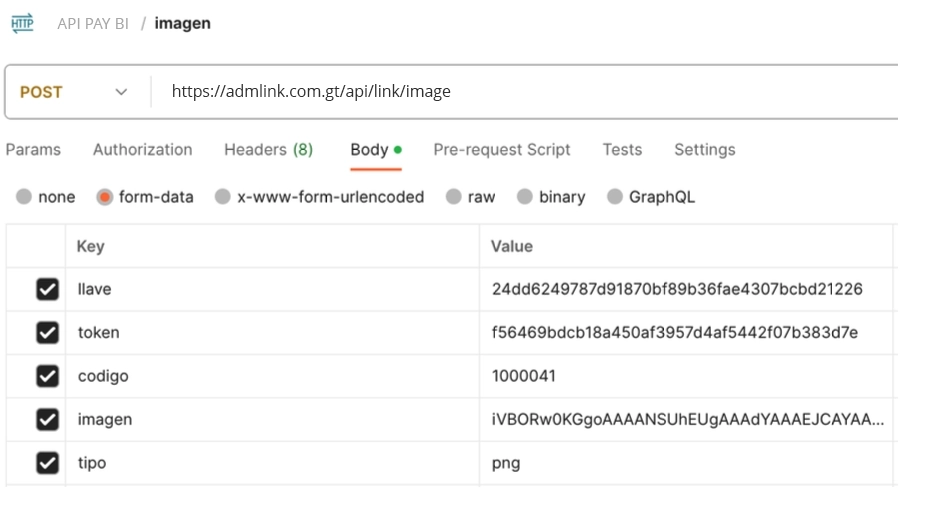Open the Tests tab
Image resolution: width=936 pixels, height=531 pixels.
623,150
